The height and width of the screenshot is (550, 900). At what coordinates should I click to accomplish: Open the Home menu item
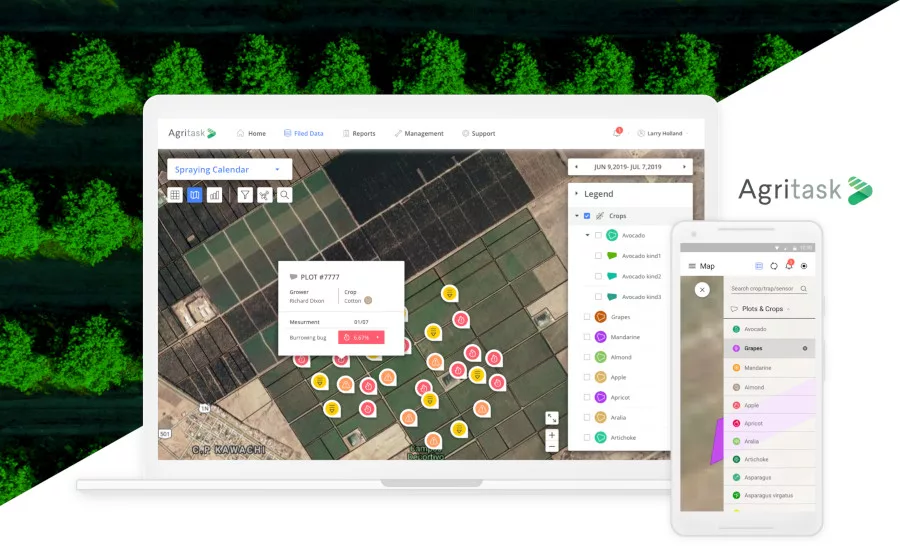[251, 133]
